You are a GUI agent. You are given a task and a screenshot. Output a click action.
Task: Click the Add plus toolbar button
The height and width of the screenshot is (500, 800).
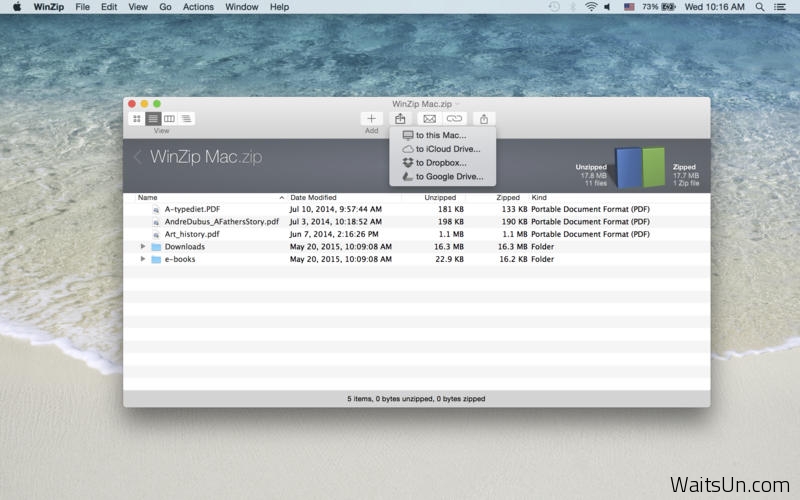click(371, 119)
